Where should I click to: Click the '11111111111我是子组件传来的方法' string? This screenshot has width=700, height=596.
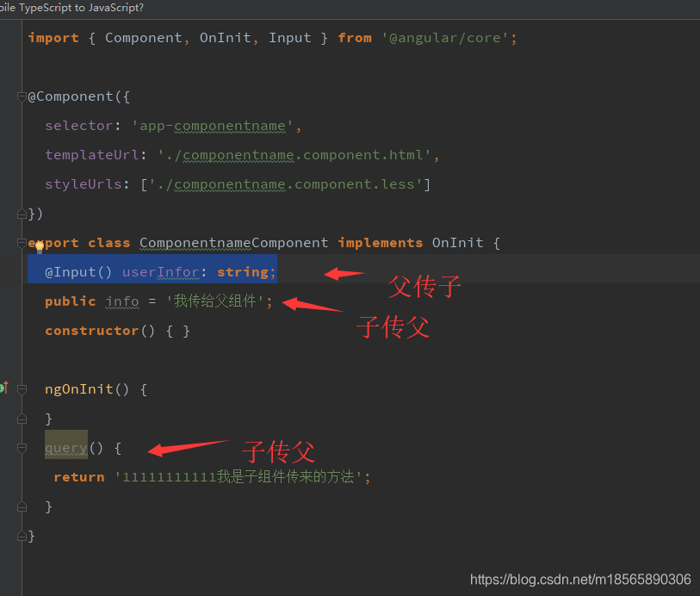[x=238, y=477]
